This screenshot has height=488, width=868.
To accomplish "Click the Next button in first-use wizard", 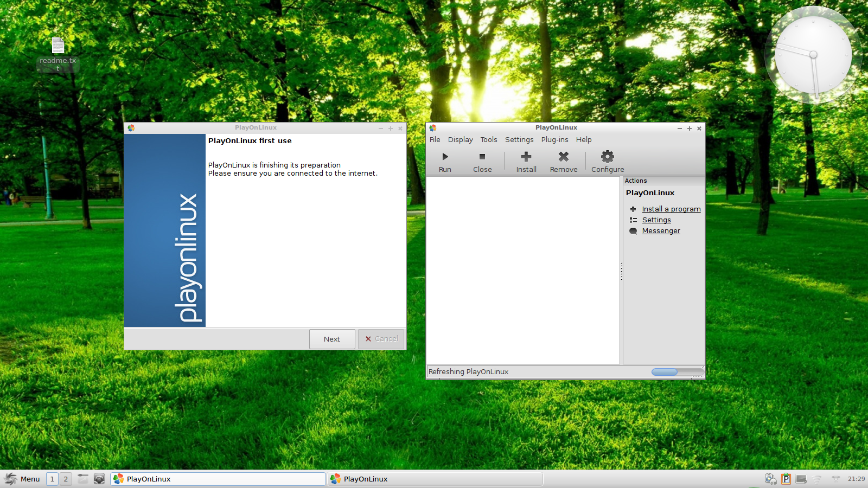I will (332, 339).
